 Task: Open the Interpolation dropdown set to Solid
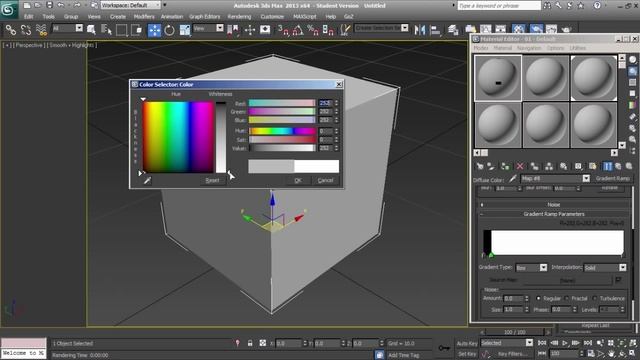point(605,268)
